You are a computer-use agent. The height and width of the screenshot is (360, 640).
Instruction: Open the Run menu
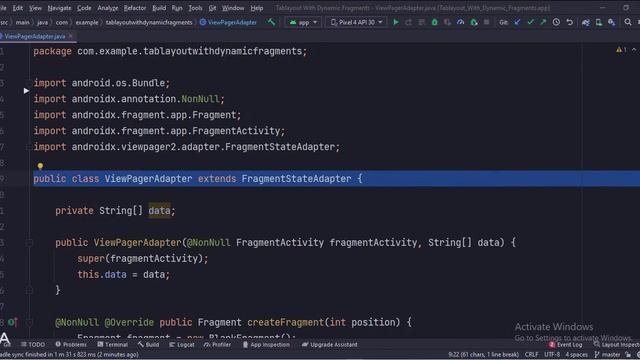177,8
